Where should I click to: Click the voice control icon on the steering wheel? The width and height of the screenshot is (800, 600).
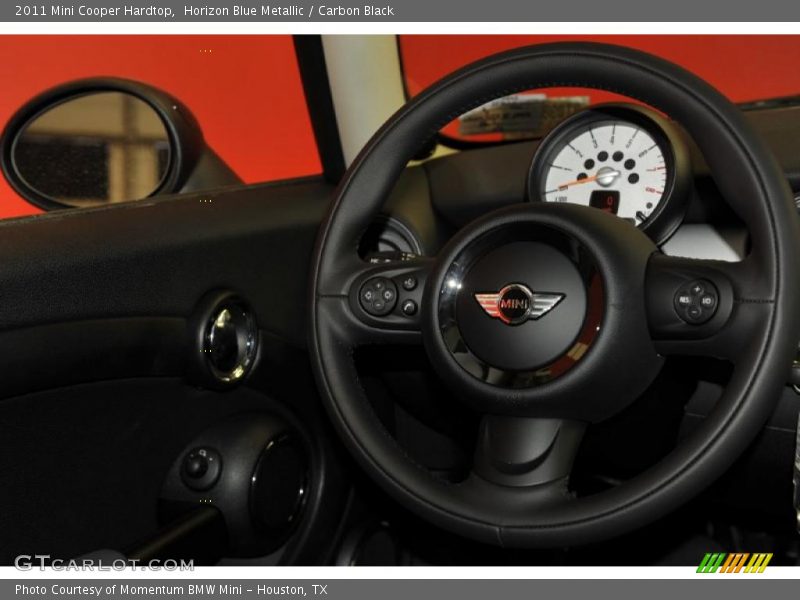pyautogui.click(x=409, y=281)
